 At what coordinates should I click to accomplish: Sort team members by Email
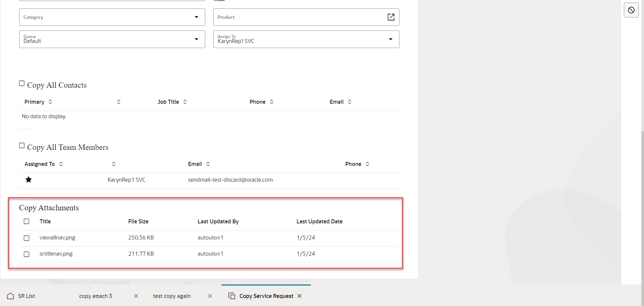208,164
